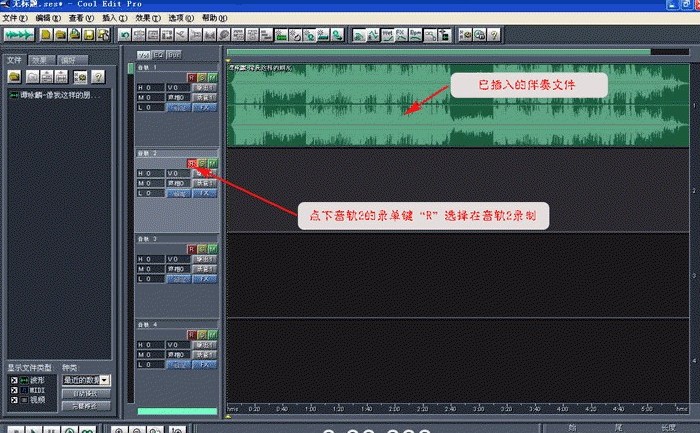Solo track 4 with its S button

tap(202, 335)
